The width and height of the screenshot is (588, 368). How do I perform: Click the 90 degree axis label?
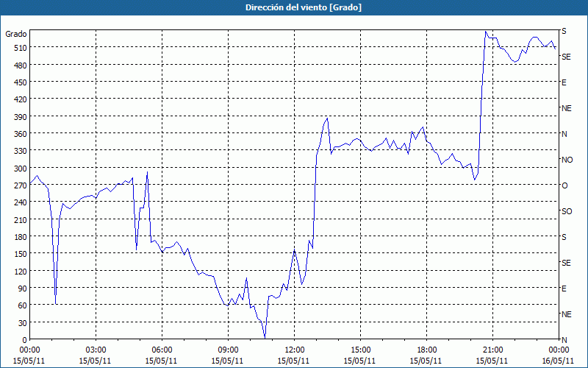(23, 288)
